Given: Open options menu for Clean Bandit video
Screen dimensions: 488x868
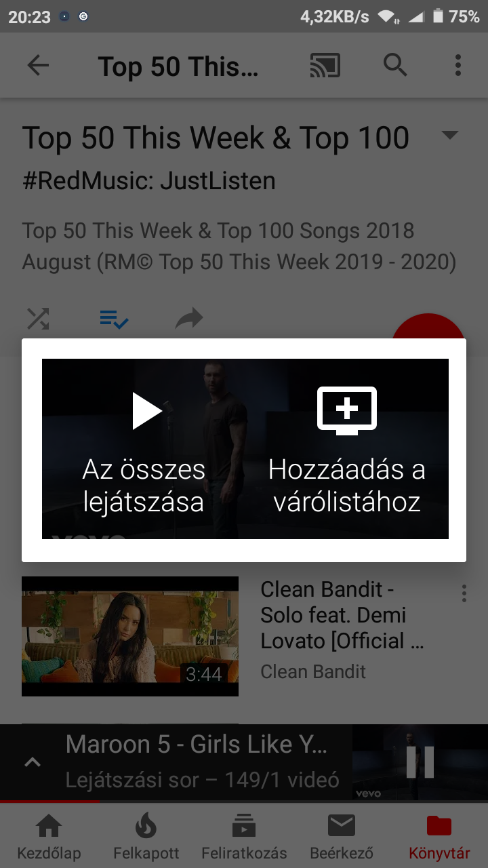Looking at the screenshot, I should pos(464,593).
